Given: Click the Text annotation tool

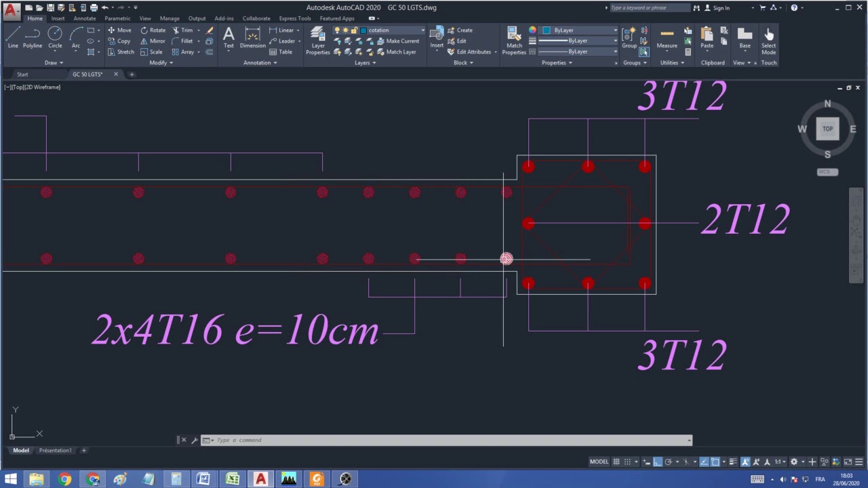Looking at the screenshot, I should point(229,37).
